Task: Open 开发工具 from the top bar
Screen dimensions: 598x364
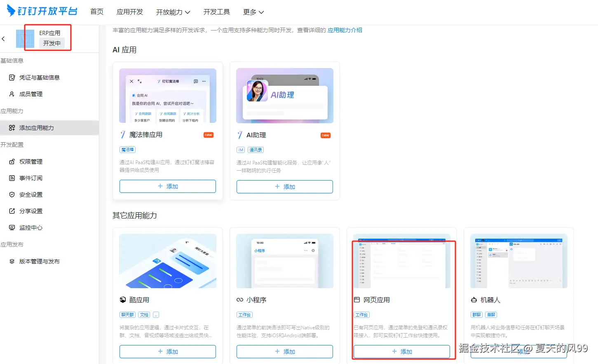Action: coord(217,12)
